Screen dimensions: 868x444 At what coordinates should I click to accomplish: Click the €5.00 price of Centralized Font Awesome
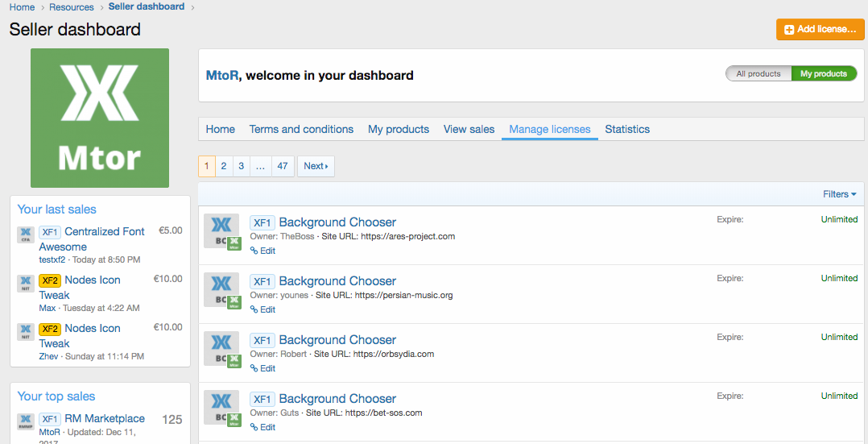click(171, 230)
